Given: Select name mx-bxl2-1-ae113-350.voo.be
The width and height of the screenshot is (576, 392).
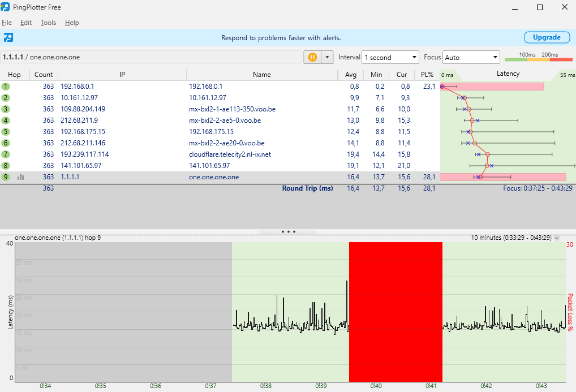Looking at the screenshot, I should tap(232, 109).
